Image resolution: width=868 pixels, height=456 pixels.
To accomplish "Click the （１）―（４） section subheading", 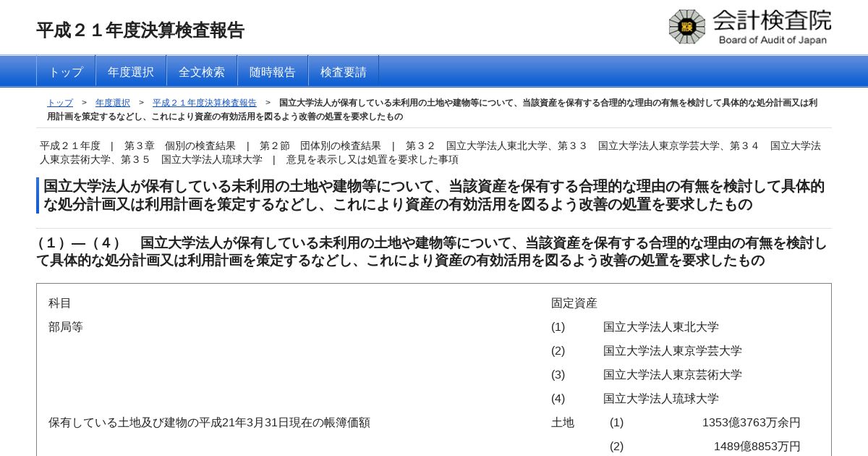I will (x=432, y=252).
